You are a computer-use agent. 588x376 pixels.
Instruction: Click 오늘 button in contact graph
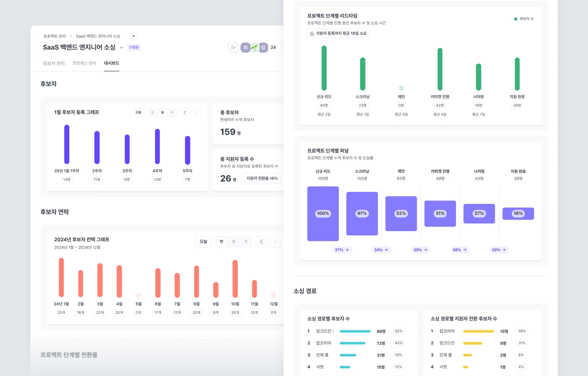(x=203, y=241)
